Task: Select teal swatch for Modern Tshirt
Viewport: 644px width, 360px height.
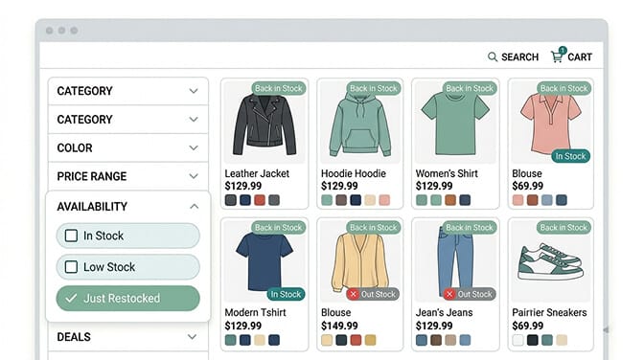Action: [x=231, y=340]
